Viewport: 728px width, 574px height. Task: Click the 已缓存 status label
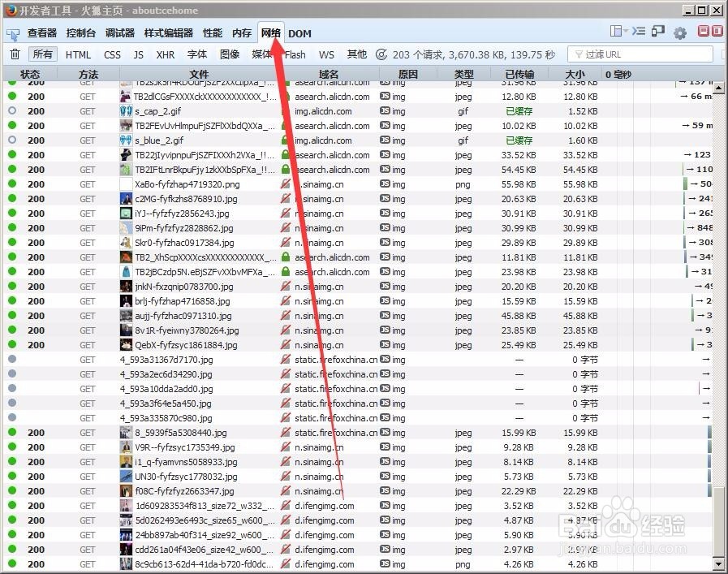(x=518, y=111)
